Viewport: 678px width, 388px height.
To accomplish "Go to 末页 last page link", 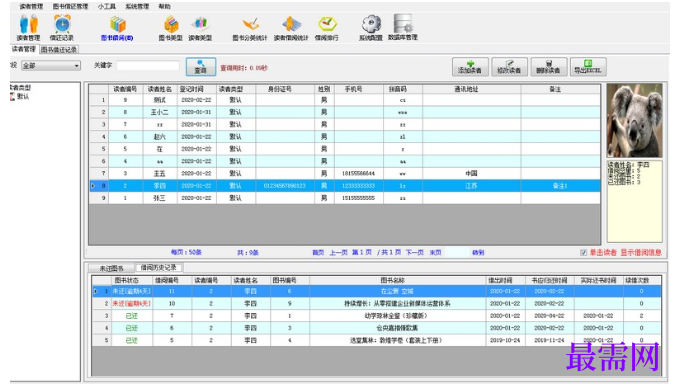I will (435, 252).
